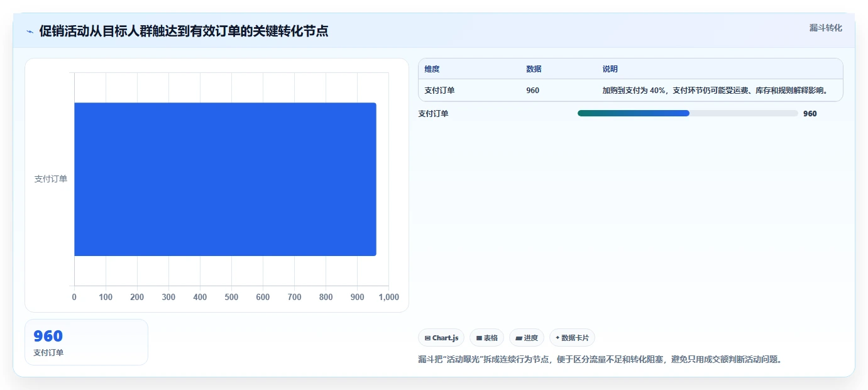
Task: Click the 0 tick on x-axis
Action: (74, 297)
